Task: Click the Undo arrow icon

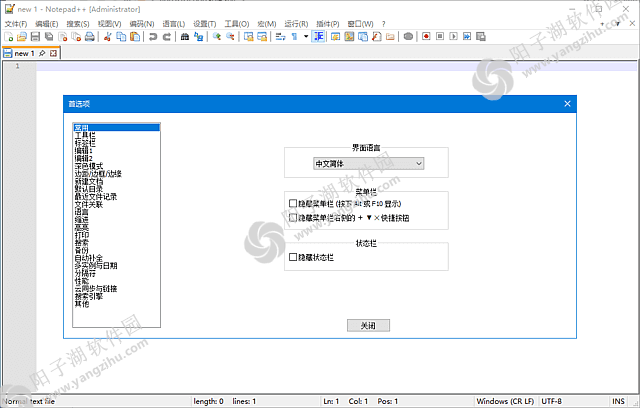Action: pyautogui.click(x=153, y=37)
